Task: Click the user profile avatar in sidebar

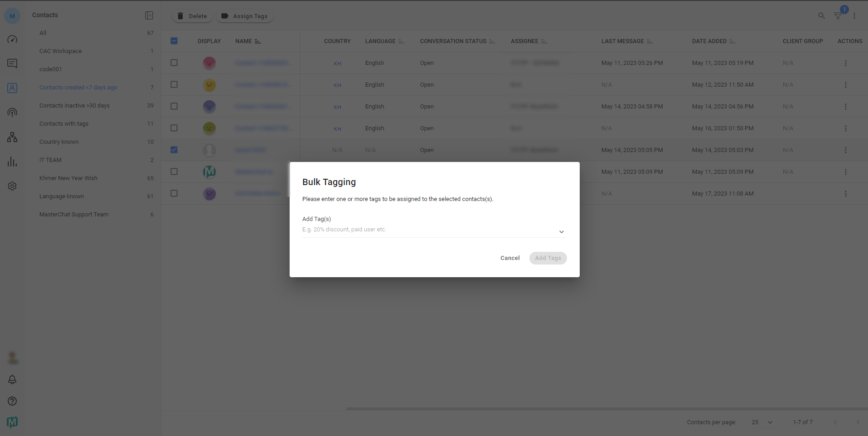Action: click(x=12, y=358)
